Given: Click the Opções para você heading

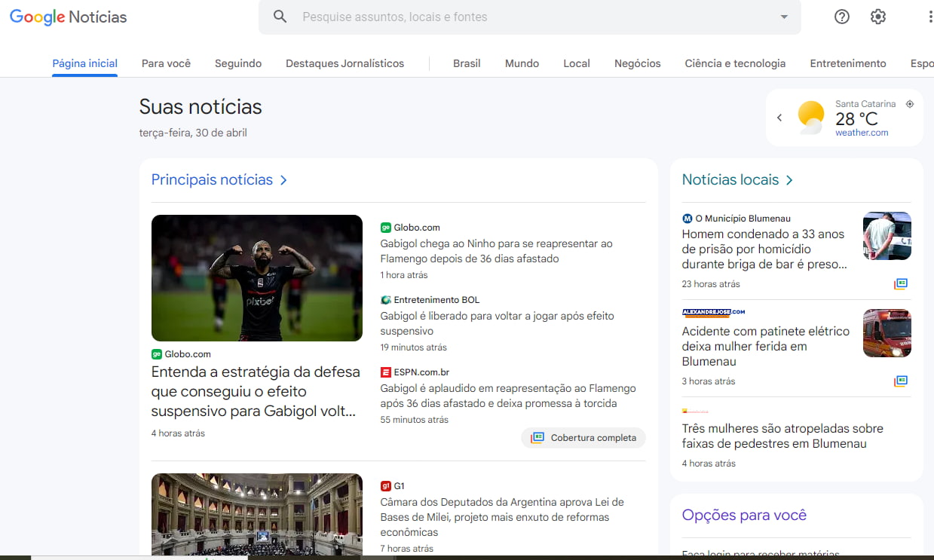Looking at the screenshot, I should tap(744, 516).
